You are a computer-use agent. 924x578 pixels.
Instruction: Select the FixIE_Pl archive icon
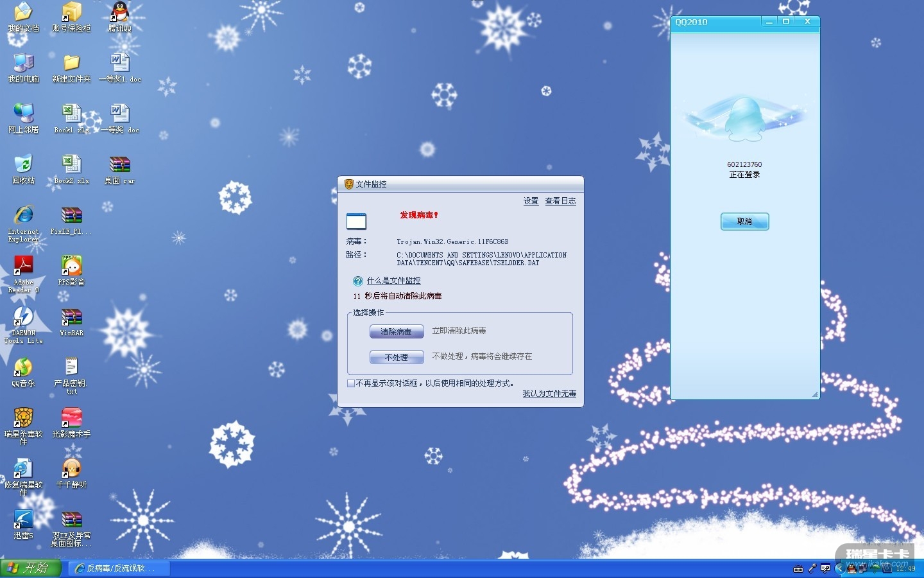pyautogui.click(x=71, y=220)
